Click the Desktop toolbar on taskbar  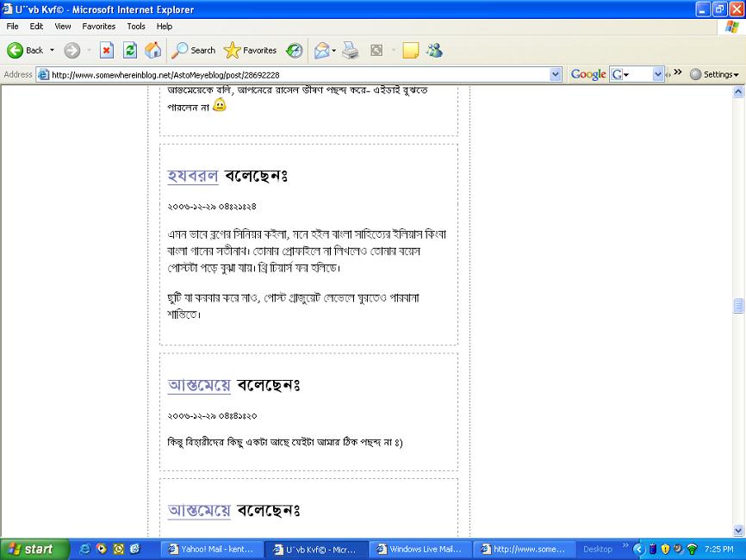pos(598,549)
